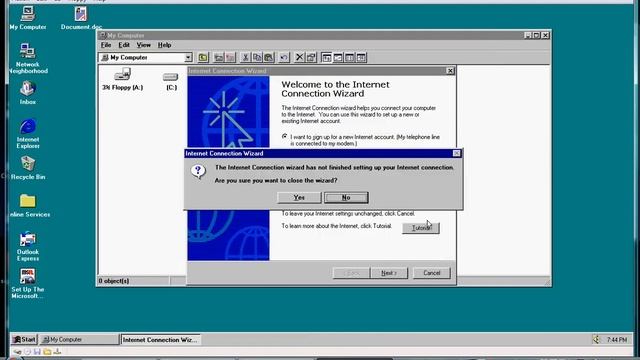Open the Start menu
Screen dimensions: 640x360
coord(24,339)
